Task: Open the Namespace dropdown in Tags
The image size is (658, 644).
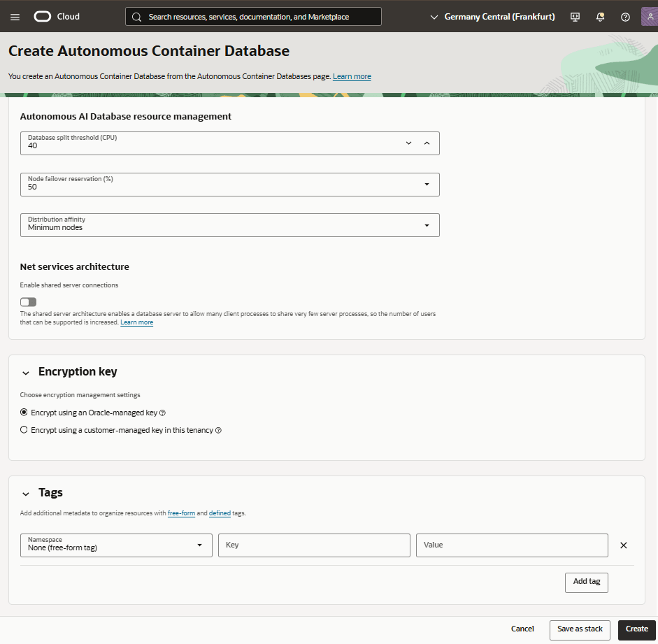Action: coord(198,545)
